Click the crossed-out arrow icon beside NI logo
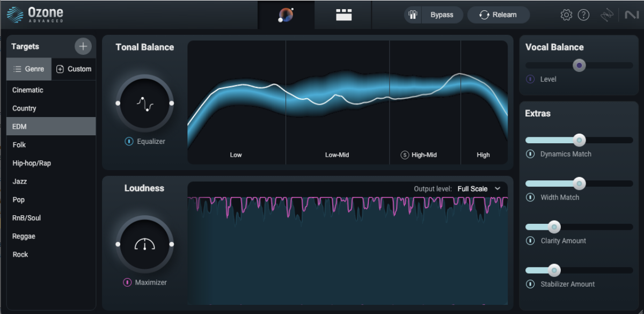 tap(607, 15)
